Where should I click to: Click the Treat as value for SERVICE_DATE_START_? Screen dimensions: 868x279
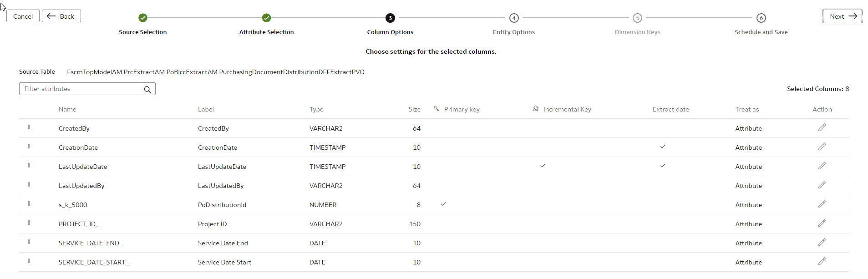coord(748,262)
